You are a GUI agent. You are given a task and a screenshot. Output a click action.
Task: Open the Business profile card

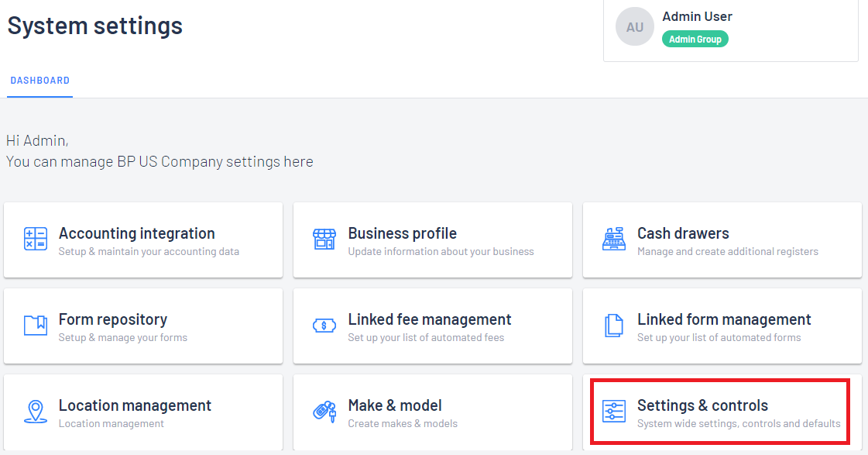[433, 240]
